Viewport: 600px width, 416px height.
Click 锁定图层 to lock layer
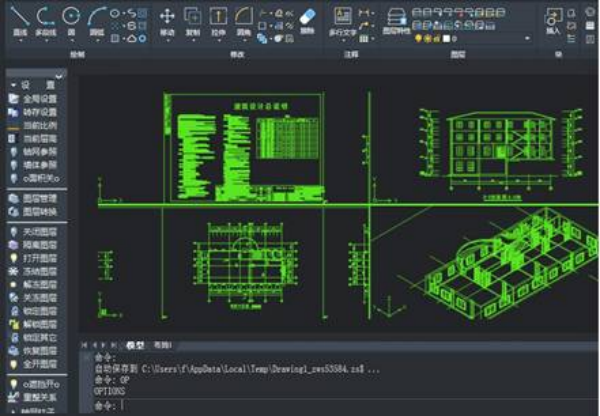pos(38,309)
